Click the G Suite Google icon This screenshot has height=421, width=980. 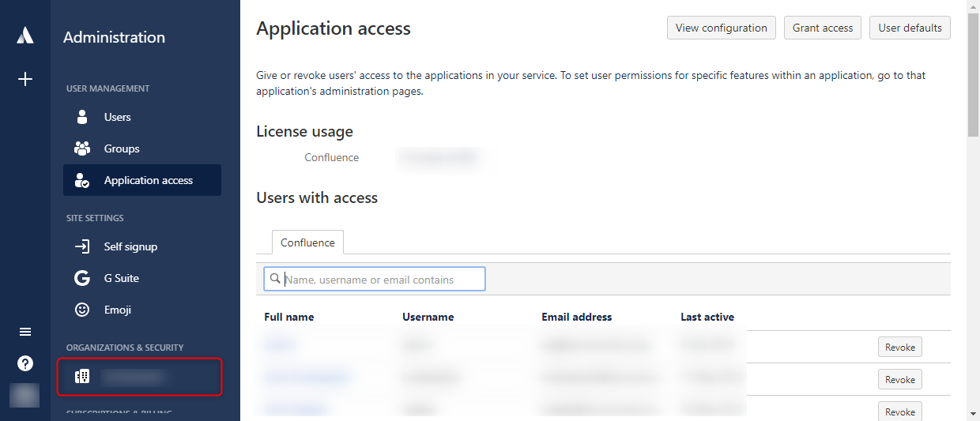(x=82, y=278)
